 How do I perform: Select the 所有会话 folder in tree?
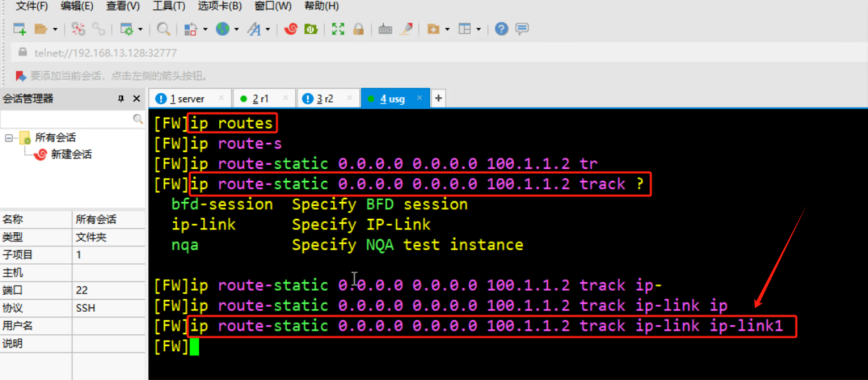(x=55, y=137)
